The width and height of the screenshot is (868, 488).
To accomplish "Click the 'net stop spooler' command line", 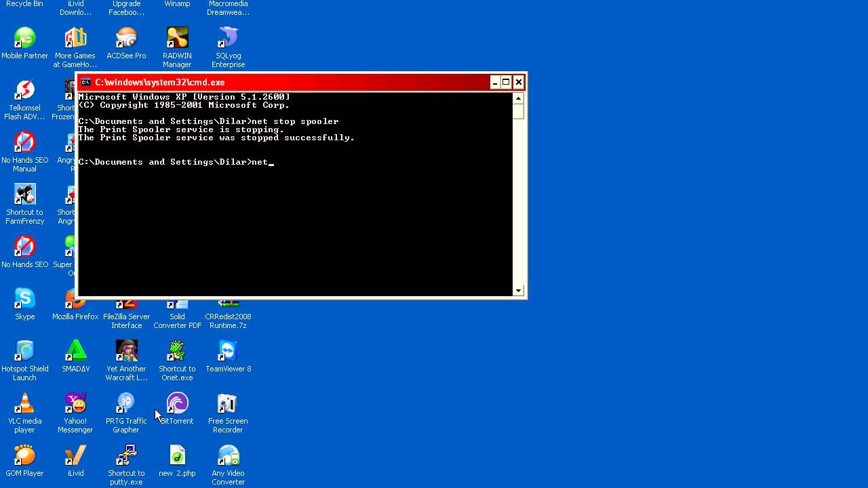I will point(209,121).
